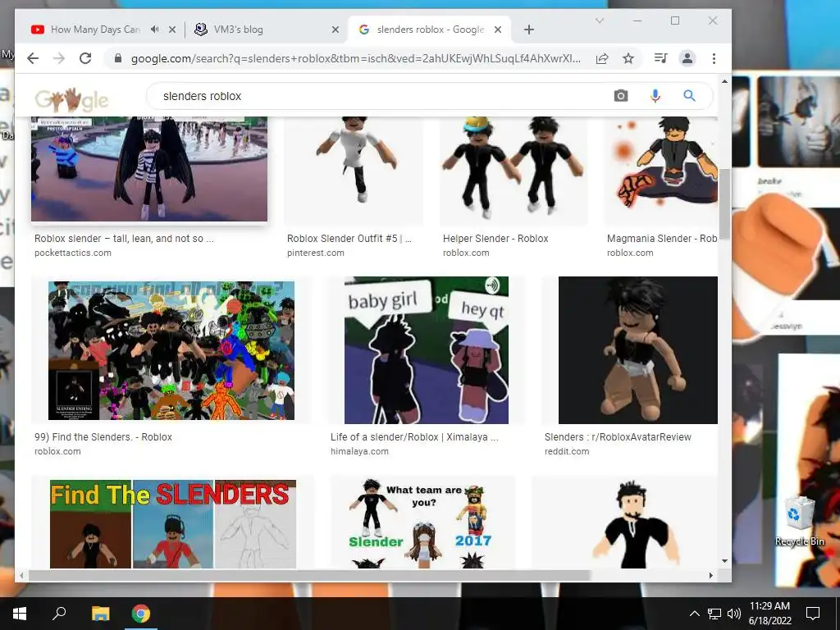Image resolution: width=840 pixels, height=630 pixels.
Task: Open Slenders r/RobloxAvatarReview link
Action: pos(618,436)
